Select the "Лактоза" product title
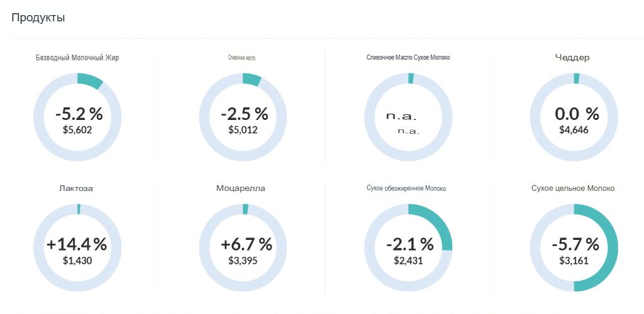This screenshot has width=644, height=314. [77, 188]
